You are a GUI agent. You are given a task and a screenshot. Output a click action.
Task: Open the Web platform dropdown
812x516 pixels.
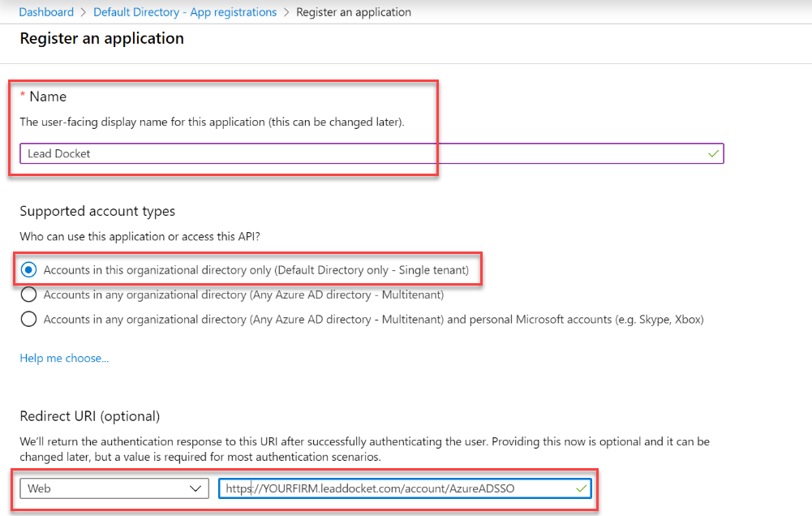tap(114, 488)
